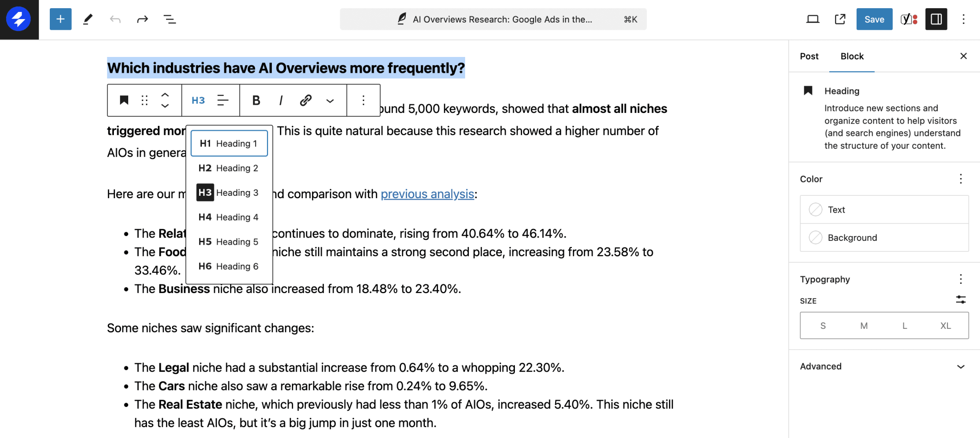
Task: Open more rich text options chevron
Action: pyautogui.click(x=330, y=101)
